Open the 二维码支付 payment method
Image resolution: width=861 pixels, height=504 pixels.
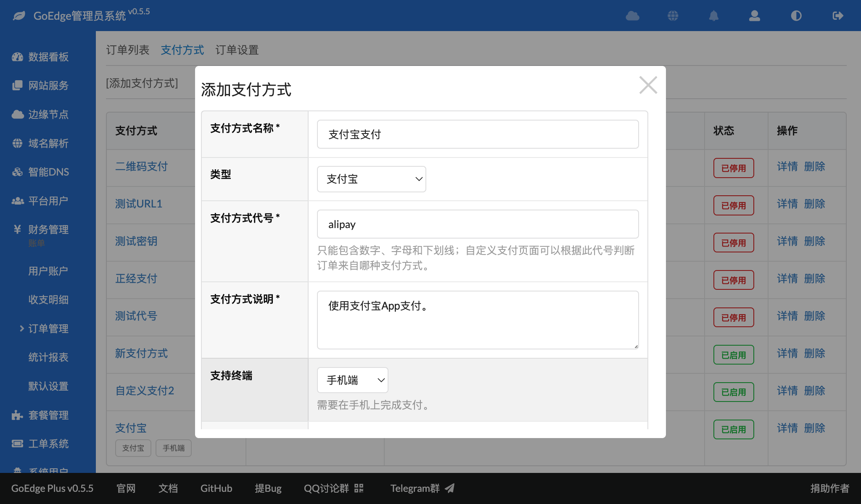pyautogui.click(x=142, y=166)
